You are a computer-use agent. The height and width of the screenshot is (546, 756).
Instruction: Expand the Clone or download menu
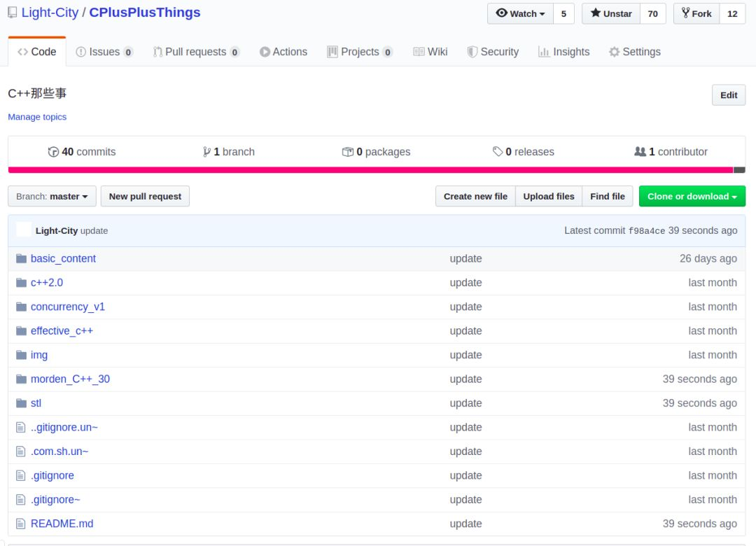pyautogui.click(x=692, y=196)
